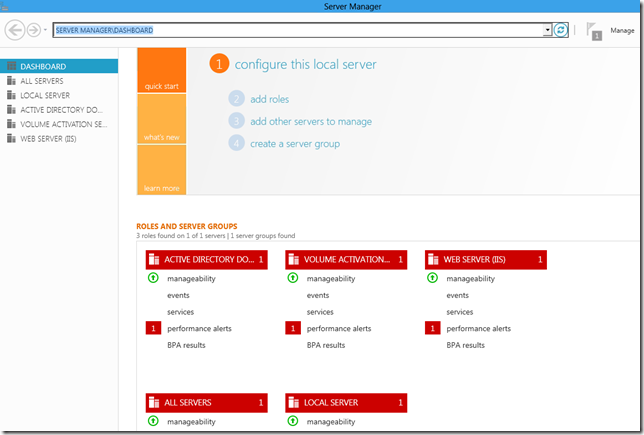Select Dashboard in the navigation pane
This screenshot has width=644, height=435.
point(59,66)
